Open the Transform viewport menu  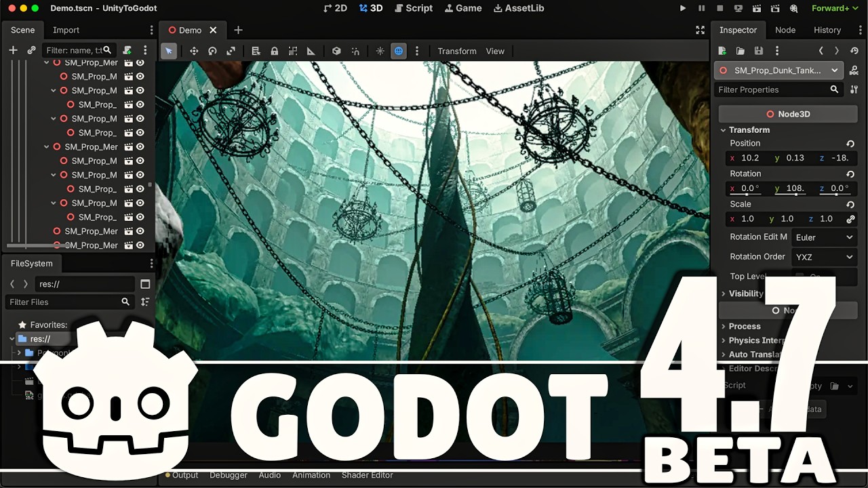(x=457, y=51)
